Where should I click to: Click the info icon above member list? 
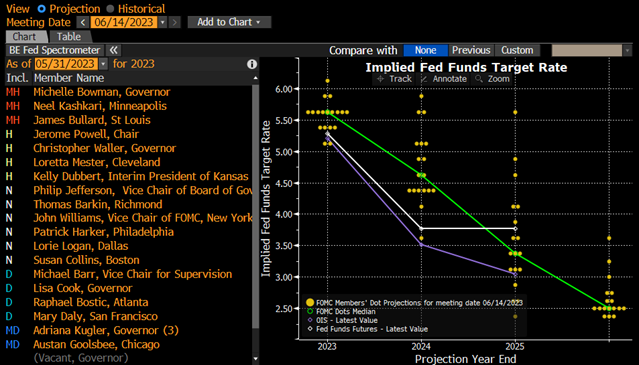tap(252, 64)
